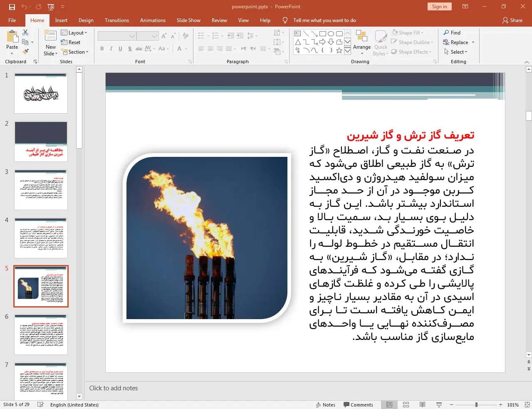This screenshot has height=409, width=532.
Task: Open the font name combo box
Action: tap(116, 36)
